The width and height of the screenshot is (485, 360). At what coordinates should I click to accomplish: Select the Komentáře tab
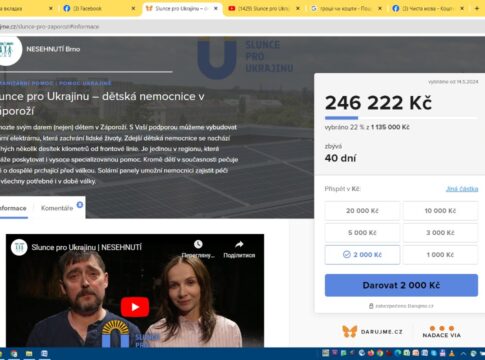coord(57,208)
